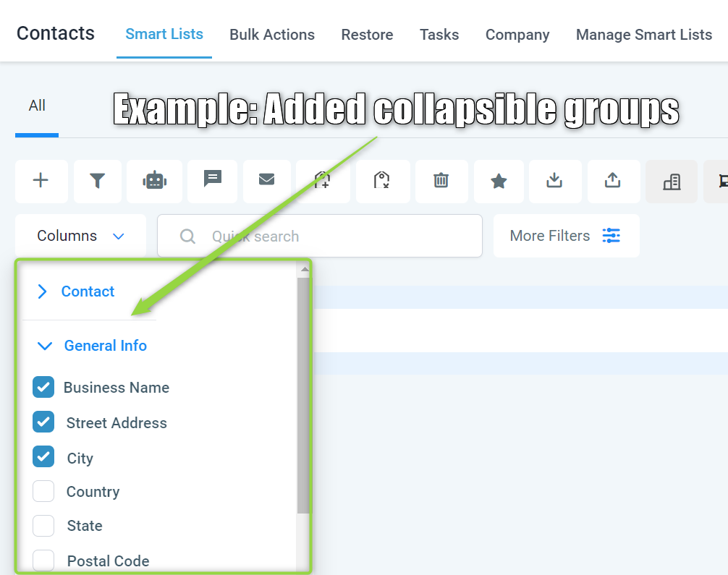Click the envelope send email icon
The height and width of the screenshot is (575, 728).
(x=266, y=181)
